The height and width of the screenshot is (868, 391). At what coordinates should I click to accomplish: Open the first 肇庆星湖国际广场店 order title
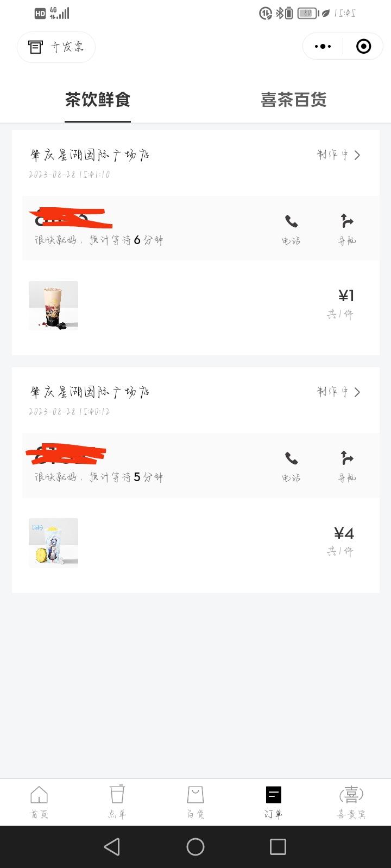[90, 155]
